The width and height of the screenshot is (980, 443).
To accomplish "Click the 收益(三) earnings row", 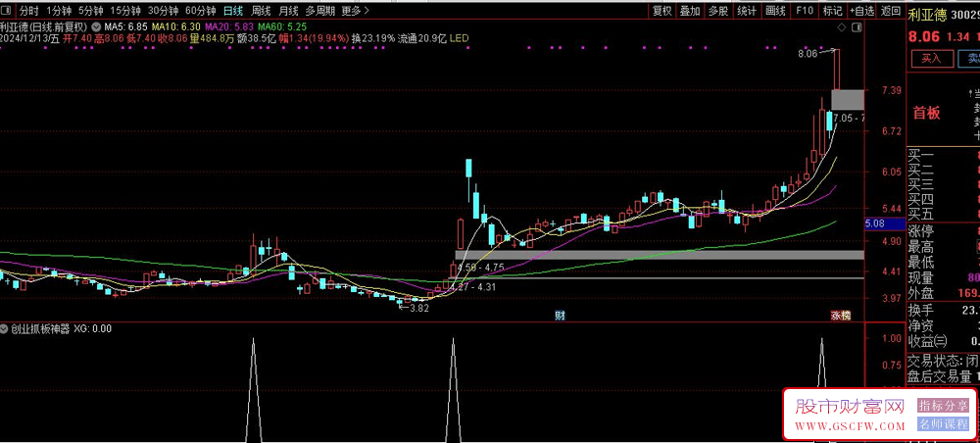I will point(943,341).
